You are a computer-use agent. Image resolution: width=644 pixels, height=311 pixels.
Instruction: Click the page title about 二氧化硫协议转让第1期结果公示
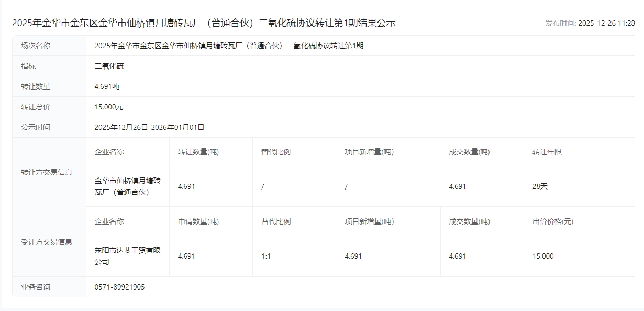click(x=204, y=23)
